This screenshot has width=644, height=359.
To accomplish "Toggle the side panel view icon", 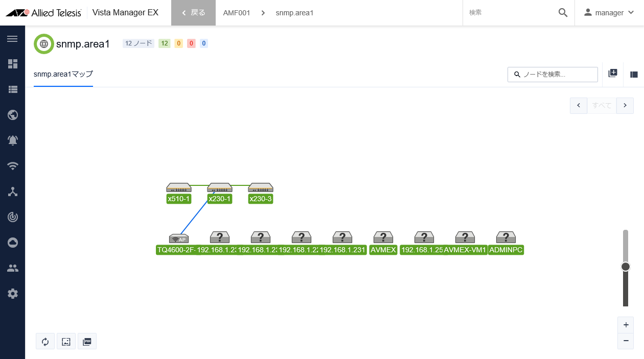I will [634, 75].
